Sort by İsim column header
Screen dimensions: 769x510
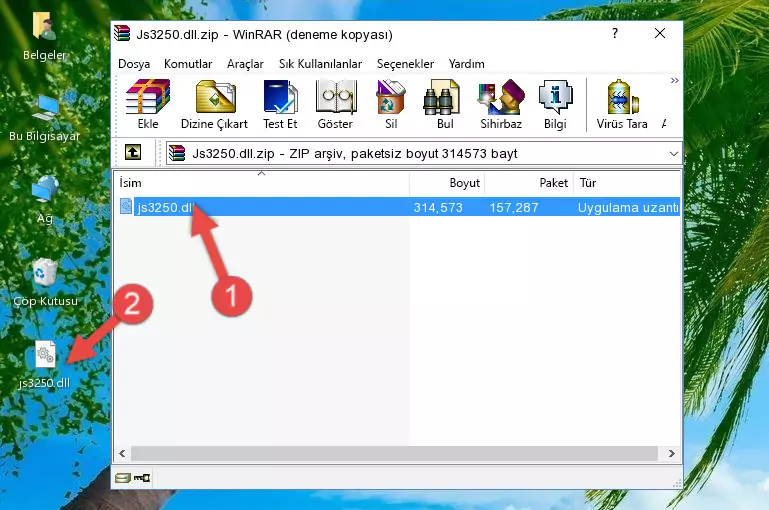pos(262,182)
